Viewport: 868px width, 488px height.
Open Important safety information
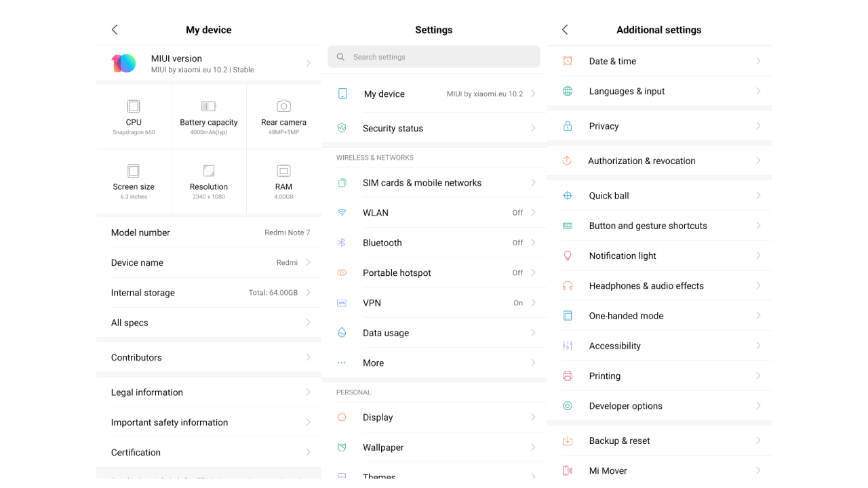209,422
